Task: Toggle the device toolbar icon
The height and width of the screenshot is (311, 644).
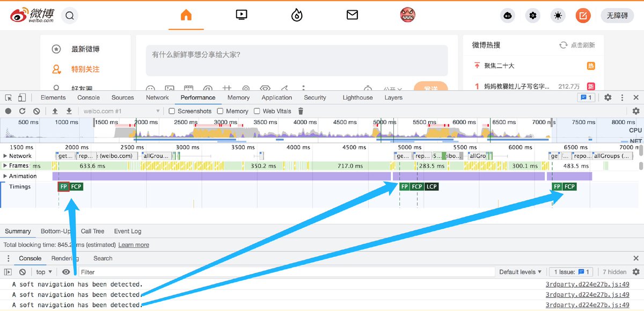Action: [21, 97]
